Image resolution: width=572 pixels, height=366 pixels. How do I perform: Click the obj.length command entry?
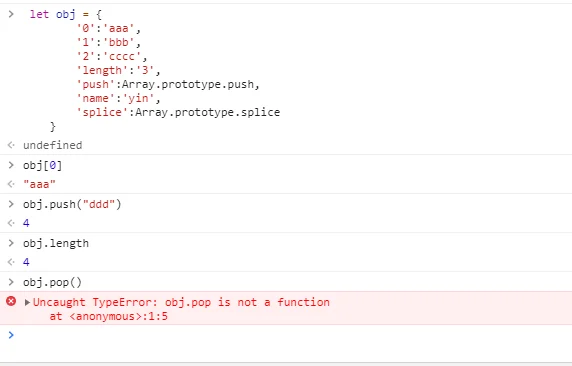[56, 243]
